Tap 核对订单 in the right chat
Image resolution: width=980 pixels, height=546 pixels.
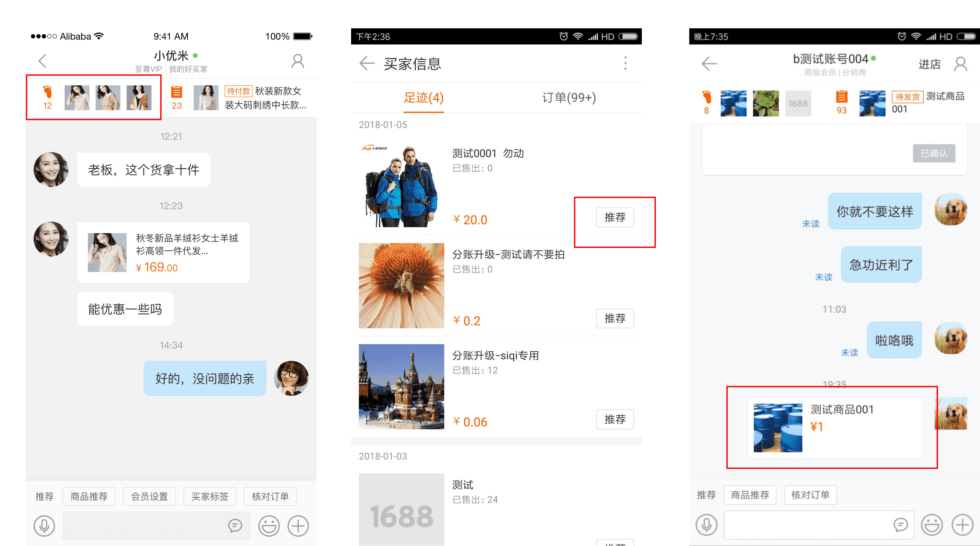pyautogui.click(x=810, y=495)
